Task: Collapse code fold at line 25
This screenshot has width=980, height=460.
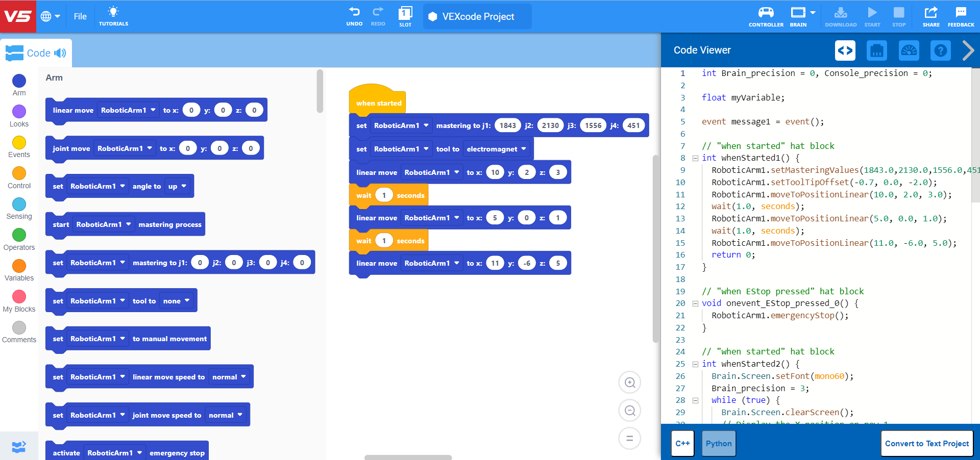Action: pyautogui.click(x=695, y=364)
